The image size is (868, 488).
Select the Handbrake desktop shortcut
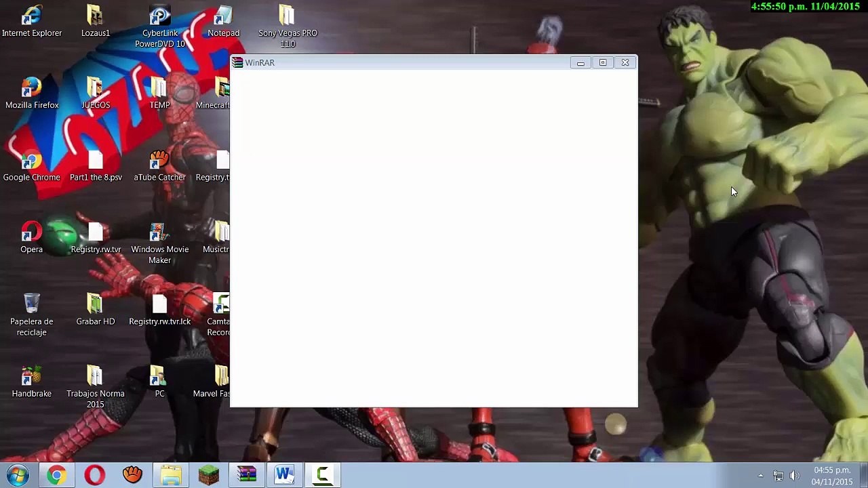31,382
